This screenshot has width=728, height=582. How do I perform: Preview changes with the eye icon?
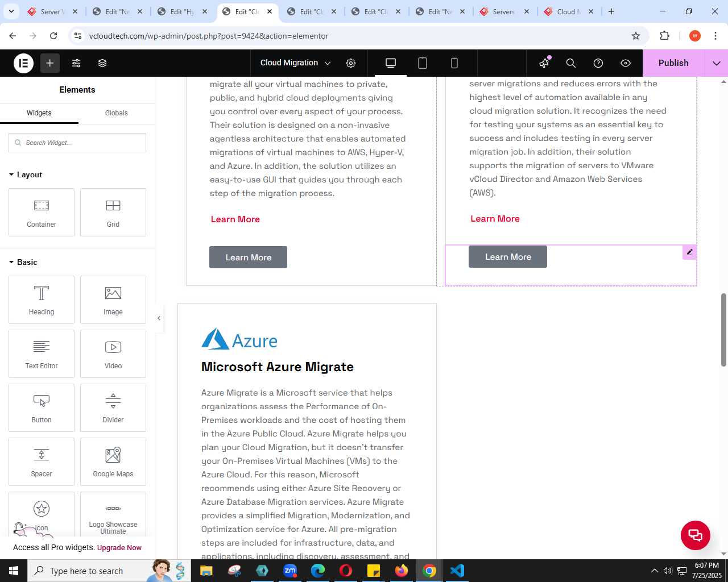[x=626, y=63]
